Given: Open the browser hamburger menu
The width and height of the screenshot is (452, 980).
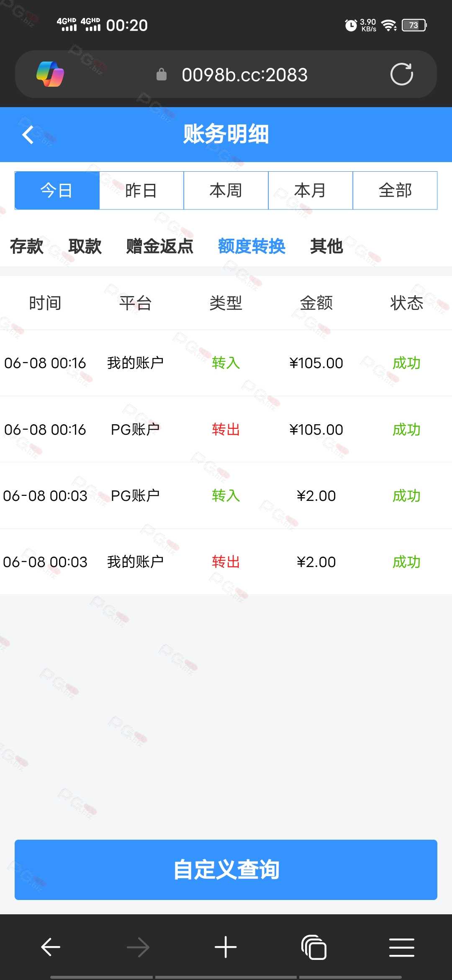Looking at the screenshot, I should [401, 947].
